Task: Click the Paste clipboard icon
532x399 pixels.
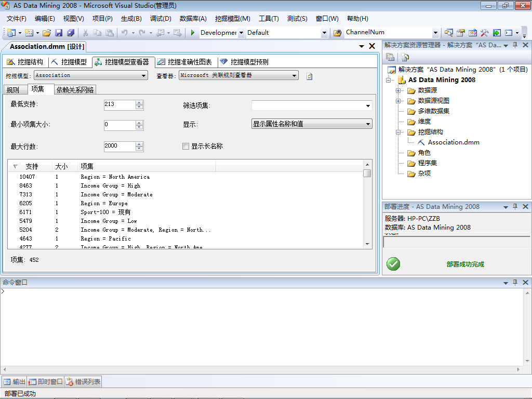Action: tap(109, 33)
